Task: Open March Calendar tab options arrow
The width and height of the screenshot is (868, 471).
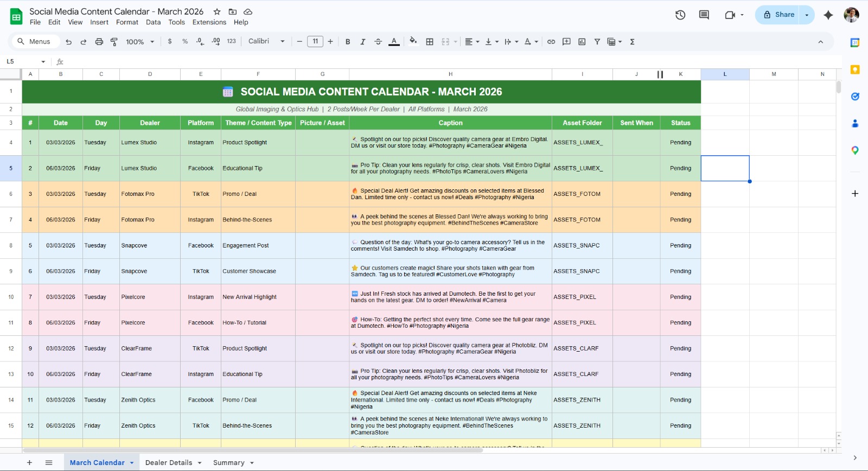Action: (132, 463)
